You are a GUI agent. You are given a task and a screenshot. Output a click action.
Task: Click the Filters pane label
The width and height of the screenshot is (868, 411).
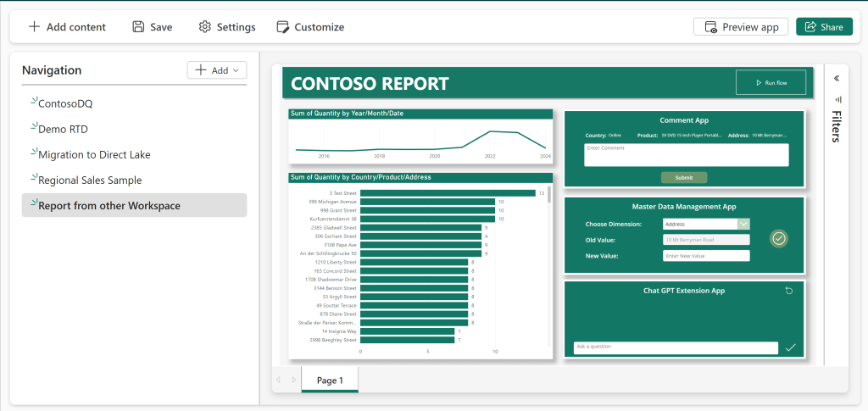click(837, 126)
